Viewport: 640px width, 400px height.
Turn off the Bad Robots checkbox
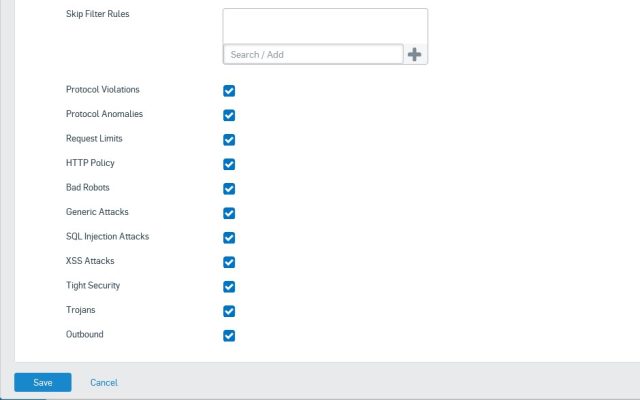(x=229, y=189)
